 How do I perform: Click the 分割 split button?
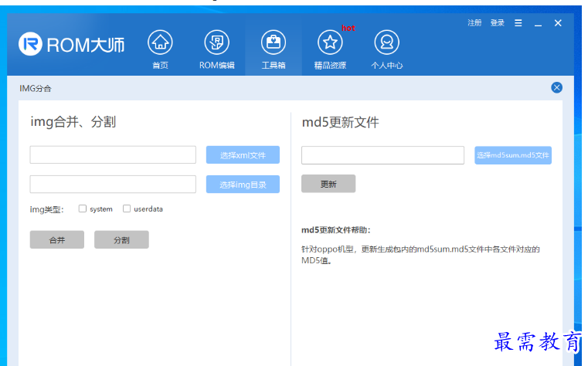click(x=121, y=240)
